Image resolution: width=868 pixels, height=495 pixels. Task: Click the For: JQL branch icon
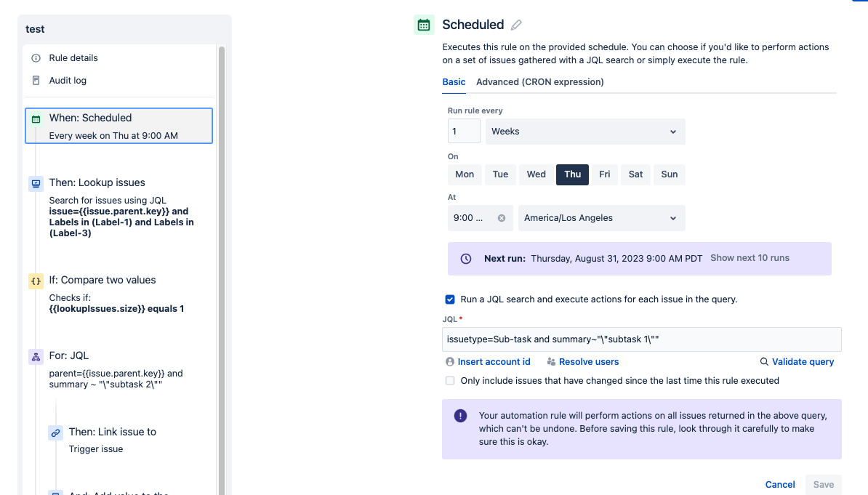click(x=35, y=357)
